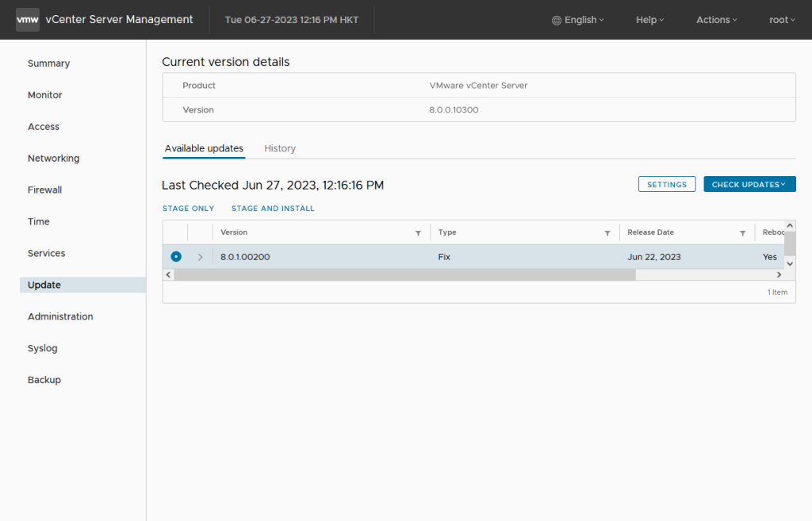Click the scroll right arrow in table
Viewport: 812px width, 521px height.
coord(779,274)
